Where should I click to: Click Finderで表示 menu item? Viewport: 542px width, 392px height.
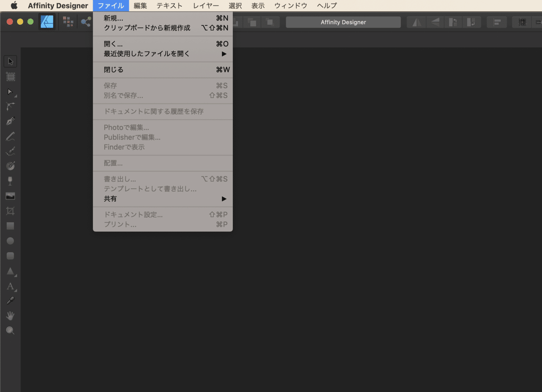[163, 147]
